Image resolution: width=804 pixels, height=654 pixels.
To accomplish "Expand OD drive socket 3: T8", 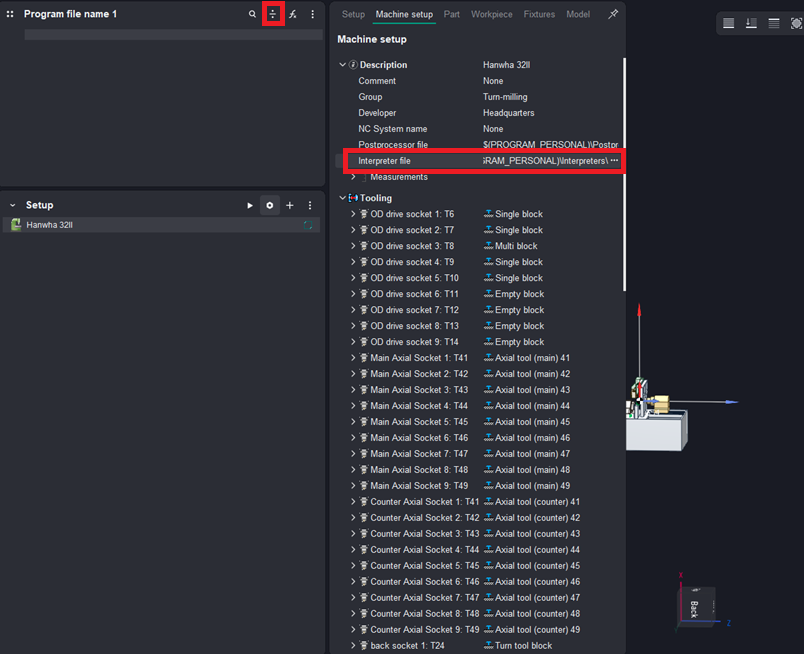I will (x=353, y=246).
